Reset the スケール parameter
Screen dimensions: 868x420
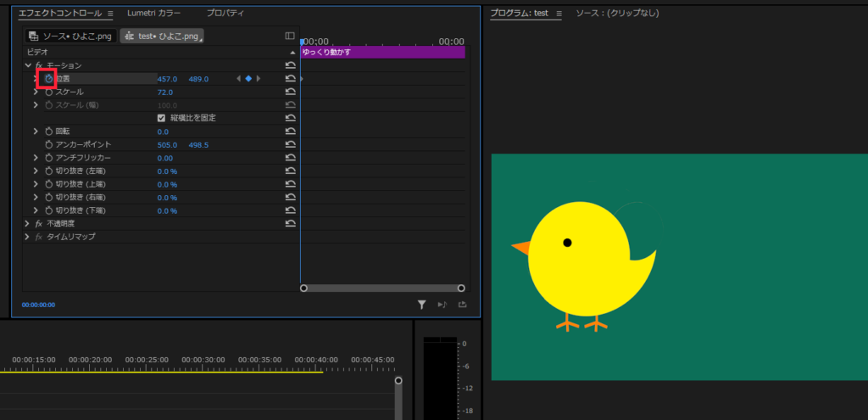click(x=291, y=92)
